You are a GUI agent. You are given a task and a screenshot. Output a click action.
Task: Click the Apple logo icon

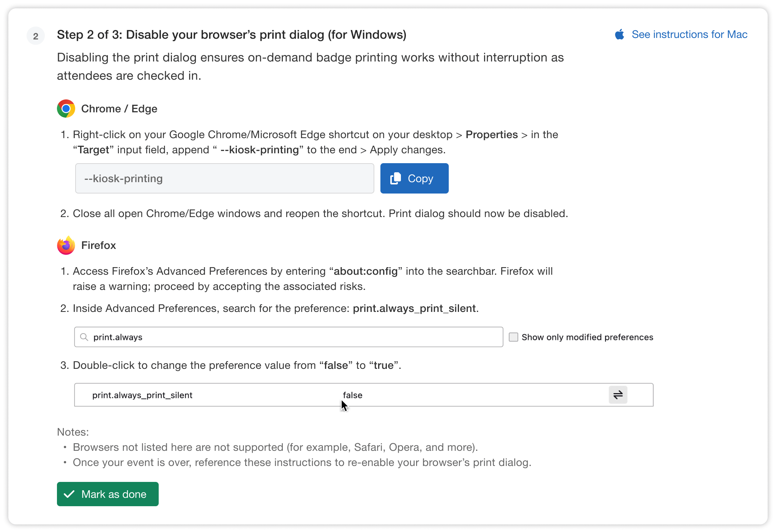[x=619, y=35]
